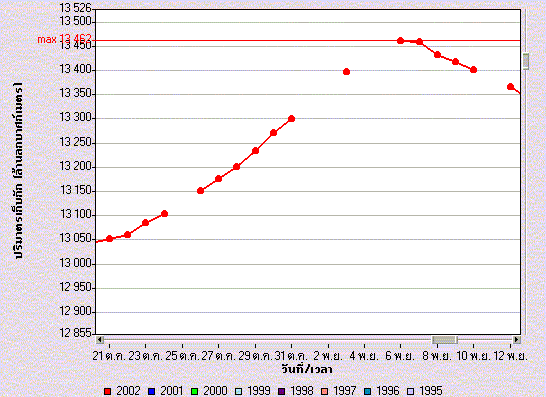Click the green 2000 legend swatch
This screenshot has width=546, height=397.
(195, 391)
